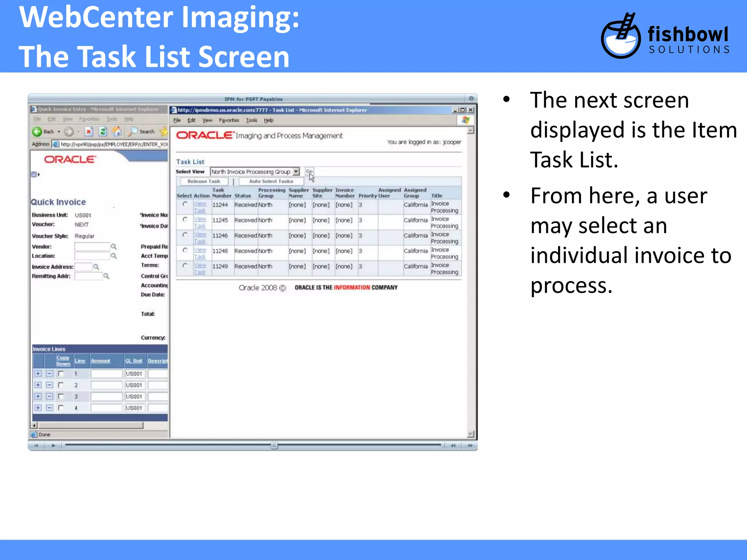Screen dimensions: 747x560
Task: Click Refresh icon in Quick Invoice Entry toolbar
Action: coord(103,132)
